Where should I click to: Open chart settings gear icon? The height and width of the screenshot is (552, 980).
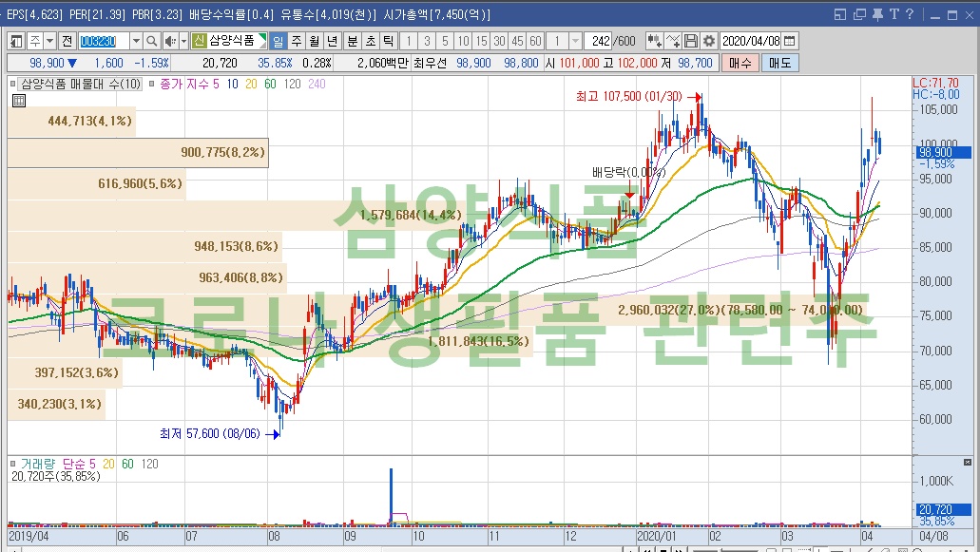tap(709, 41)
